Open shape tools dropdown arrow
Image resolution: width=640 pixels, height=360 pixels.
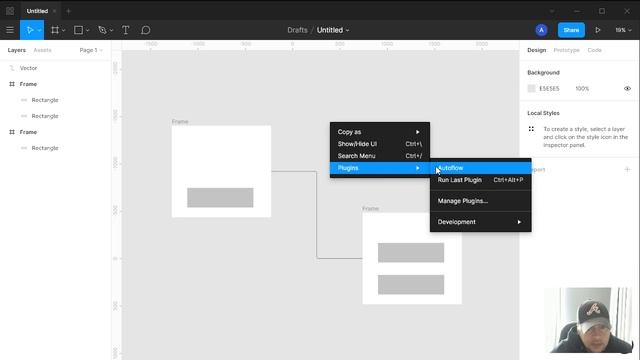point(87,30)
